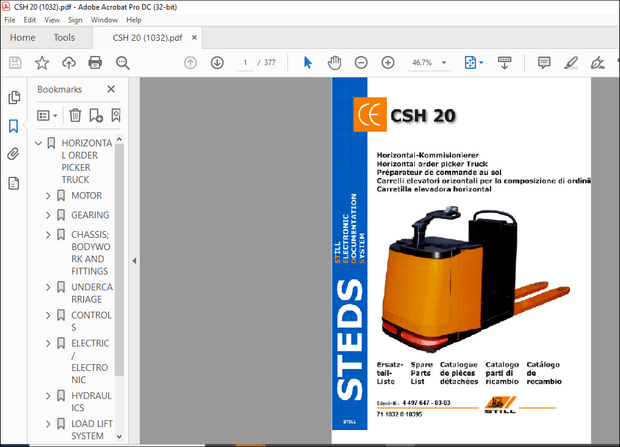Open the find text tool
This screenshot has width=620, height=447.
(x=123, y=63)
